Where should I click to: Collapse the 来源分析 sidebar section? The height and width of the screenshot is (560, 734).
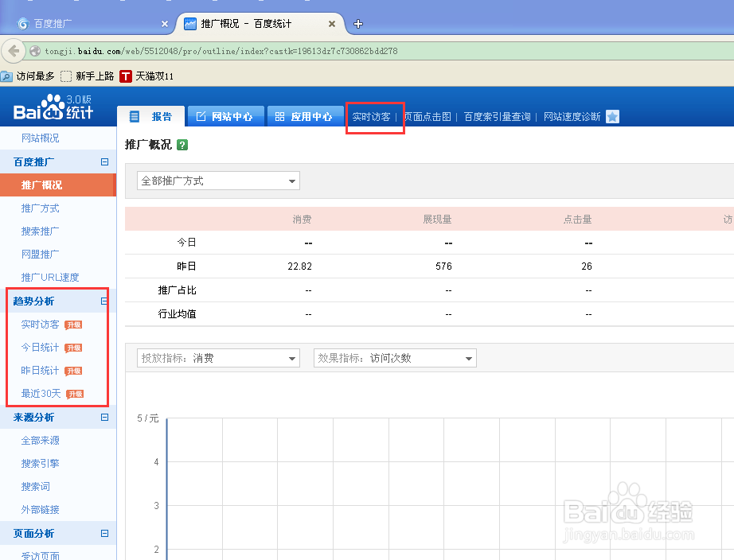point(104,418)
